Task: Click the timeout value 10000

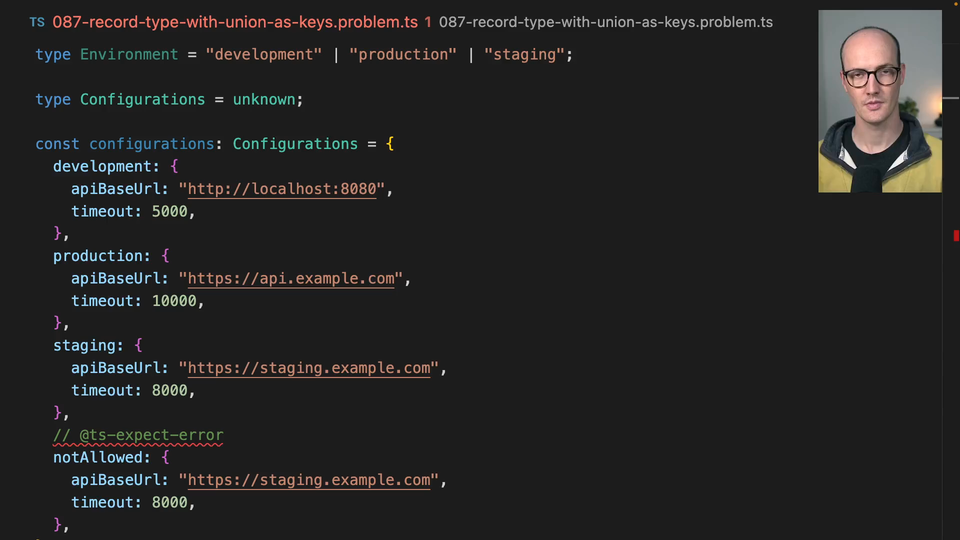Action: point(174,301)
